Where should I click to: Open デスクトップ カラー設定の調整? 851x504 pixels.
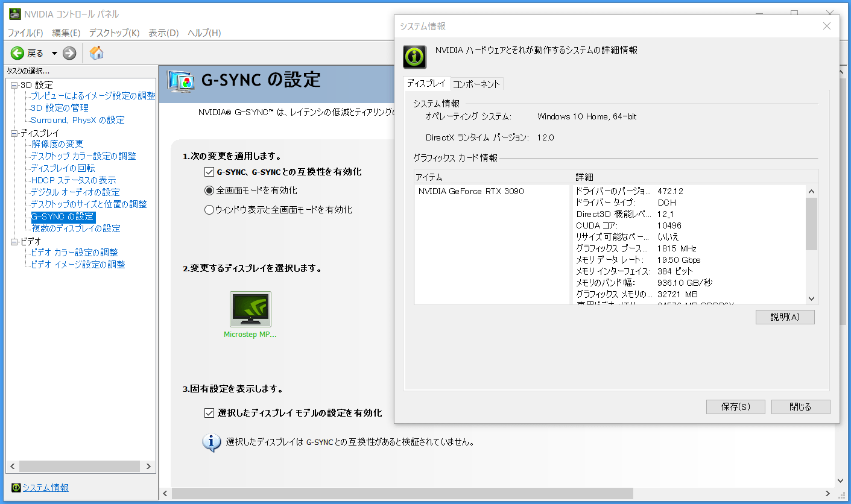[x=83, y=156]
